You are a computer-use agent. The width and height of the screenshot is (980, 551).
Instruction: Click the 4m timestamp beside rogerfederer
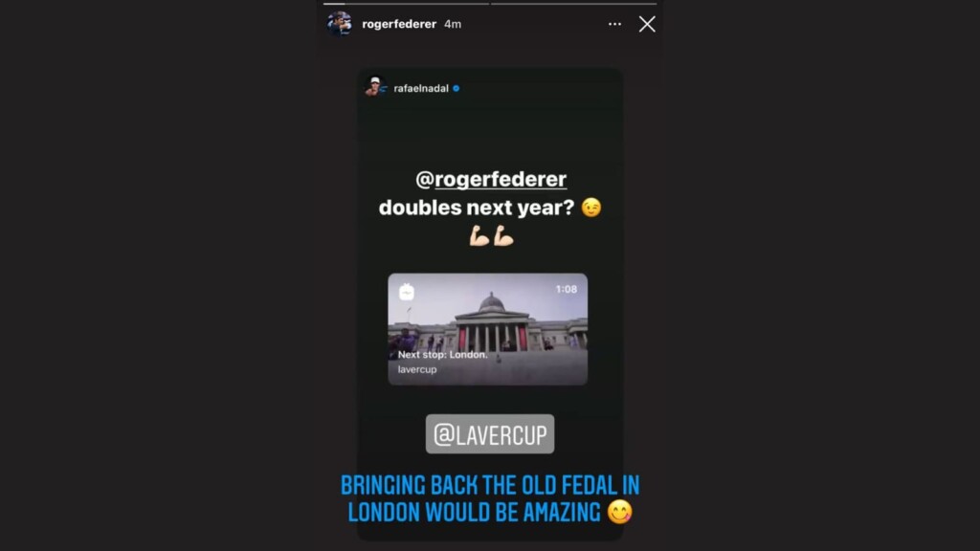[x=453, y=24]
